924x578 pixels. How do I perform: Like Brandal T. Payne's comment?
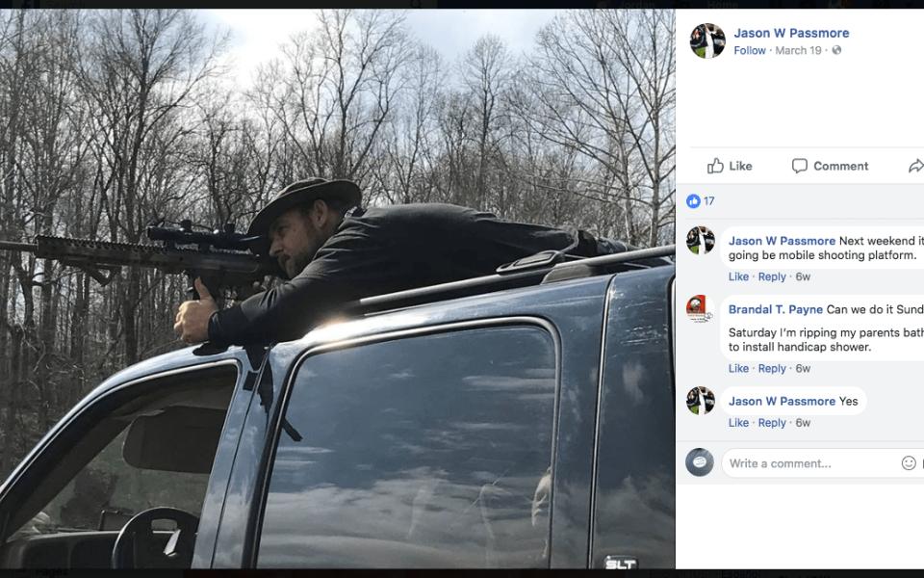(738, 368)
